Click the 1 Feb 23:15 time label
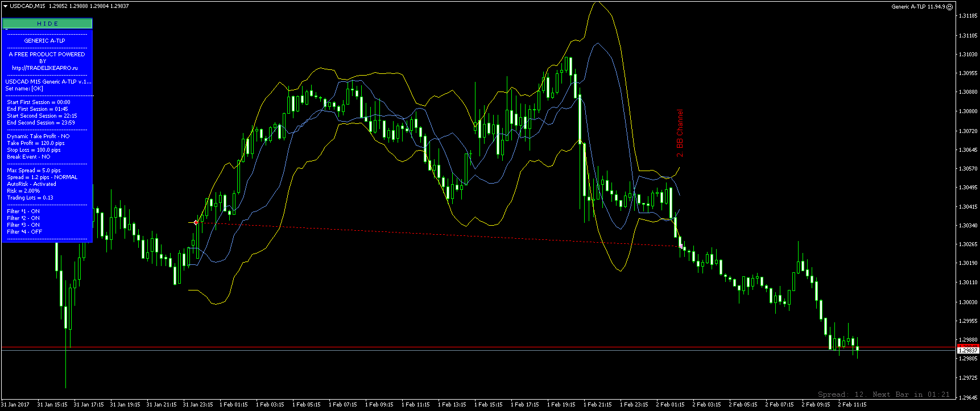 (634, 405)
